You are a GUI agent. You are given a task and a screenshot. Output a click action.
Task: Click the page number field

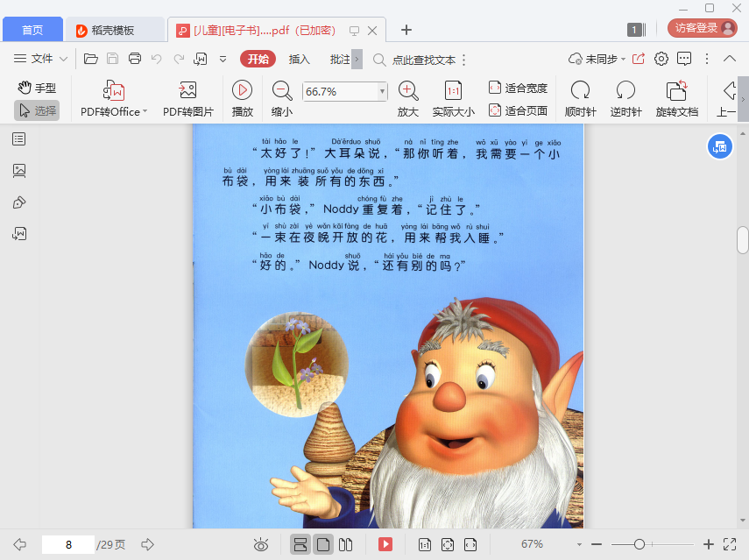(x=68, y=545)
